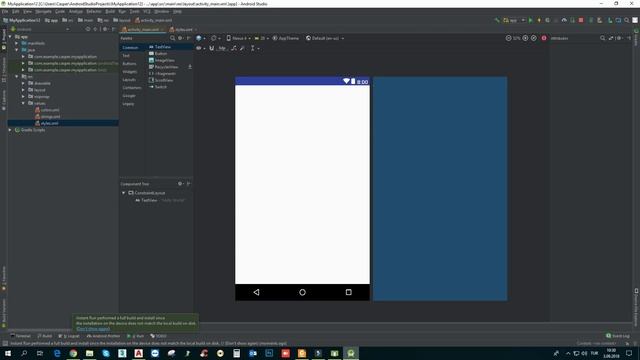
Task: Open the Logcat tool window tab
Action: coord(69,336)
